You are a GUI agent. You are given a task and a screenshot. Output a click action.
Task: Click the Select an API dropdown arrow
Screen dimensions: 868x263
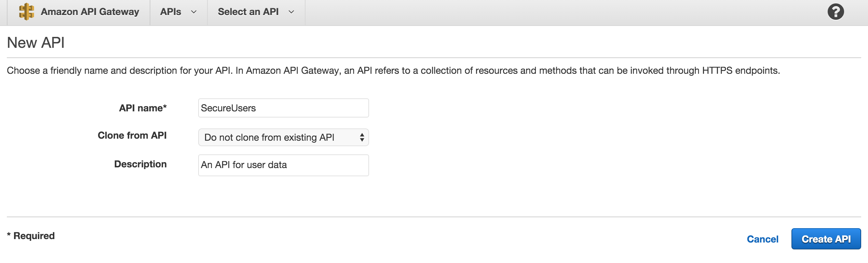coord(291,12)
